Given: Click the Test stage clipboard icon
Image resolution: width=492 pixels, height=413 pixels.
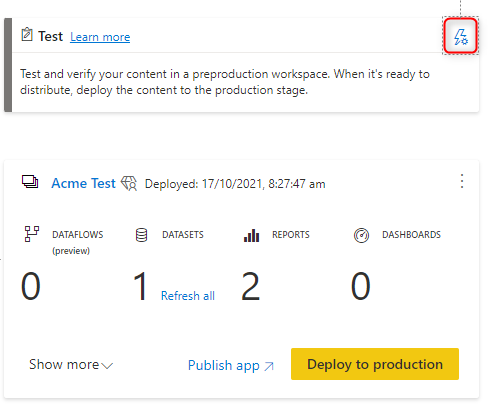Looking at the screenshot, I should pyautogui.click(x=27, y=35).
